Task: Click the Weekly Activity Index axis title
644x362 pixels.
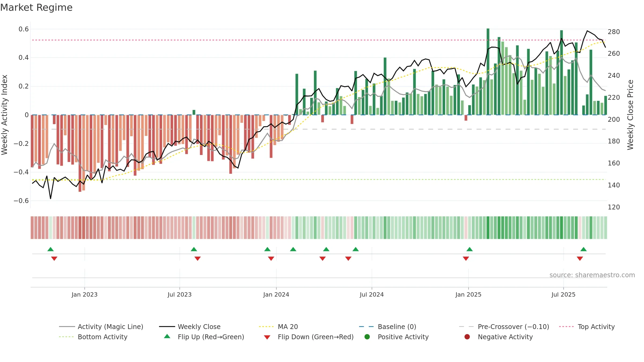Action: tap(5, 115)
